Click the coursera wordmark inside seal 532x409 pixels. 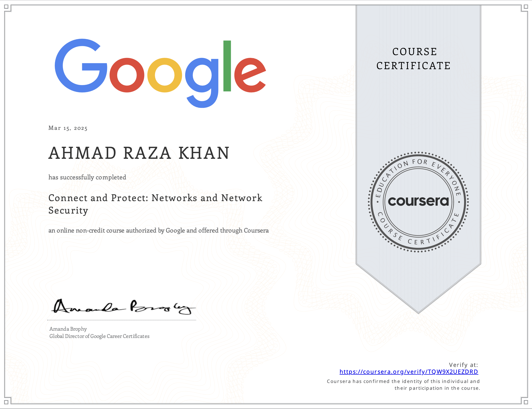pos(418,202)
